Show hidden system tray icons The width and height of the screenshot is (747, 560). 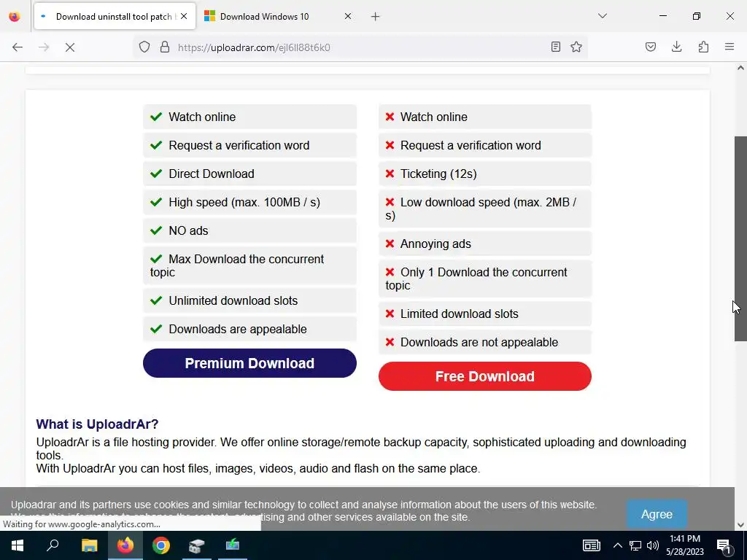point(617,545)
